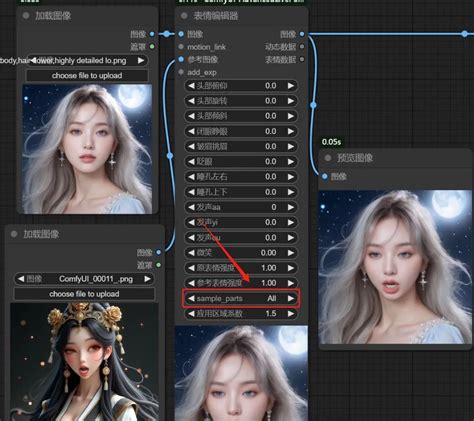474x421 pixels.
Task: Decrease the 发声aa value with its left arrow
Action: tap(191, 207)
